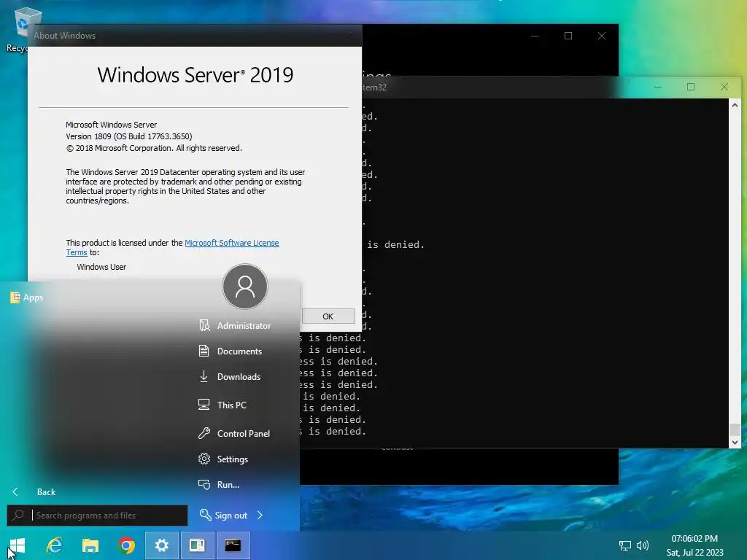The width and height of the screenshot is (747, 560).
Task: Open Microsoft Software License Terms link
Action: pyautogui.click(x=231, y=243)
